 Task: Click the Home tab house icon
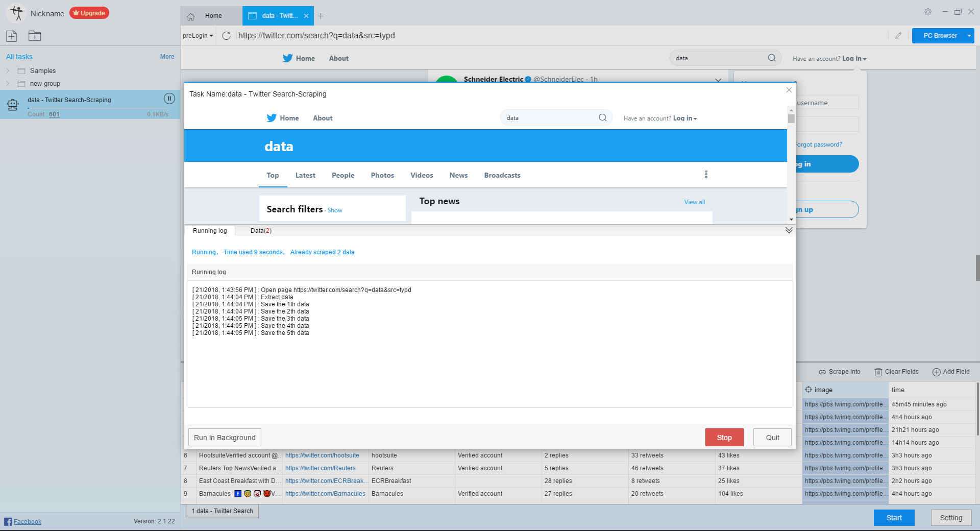point(190,16)
